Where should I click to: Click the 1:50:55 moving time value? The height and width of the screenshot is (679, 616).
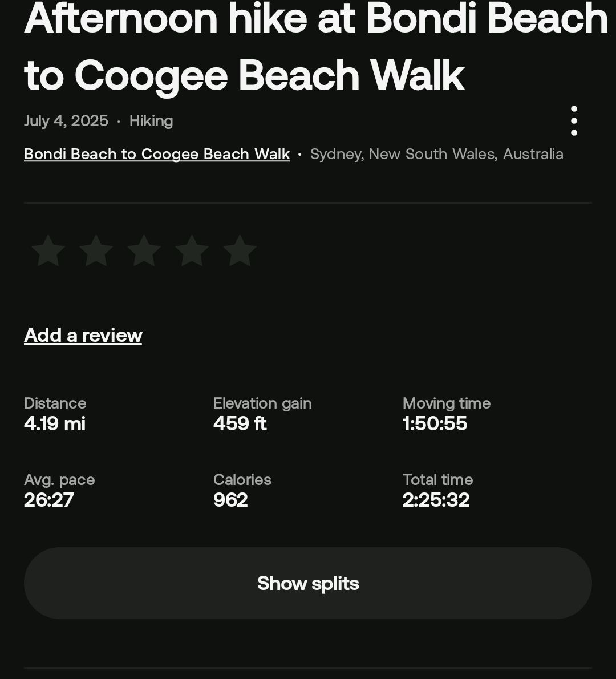coord(435,423)
